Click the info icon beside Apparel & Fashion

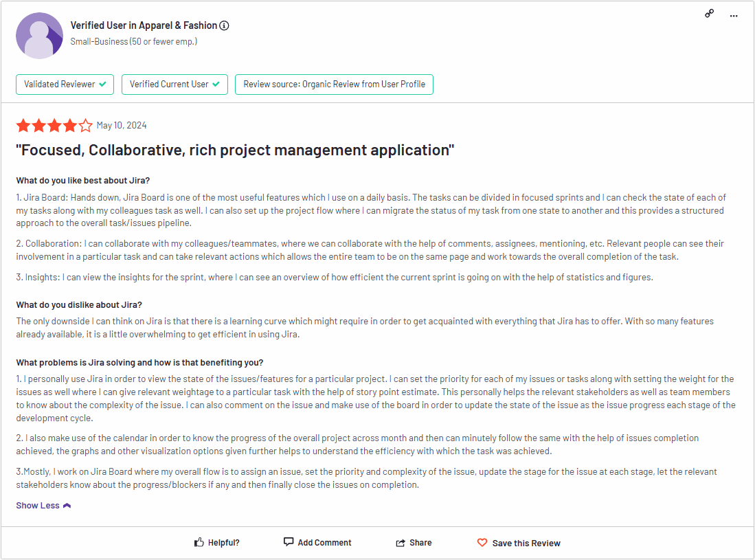click(224, 25)
